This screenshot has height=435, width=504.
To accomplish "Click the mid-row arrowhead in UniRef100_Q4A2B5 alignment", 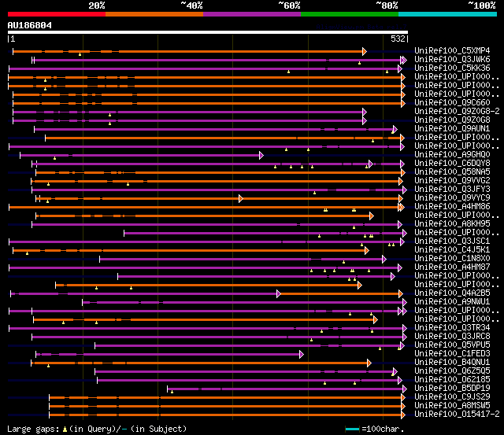I will 279,294.
